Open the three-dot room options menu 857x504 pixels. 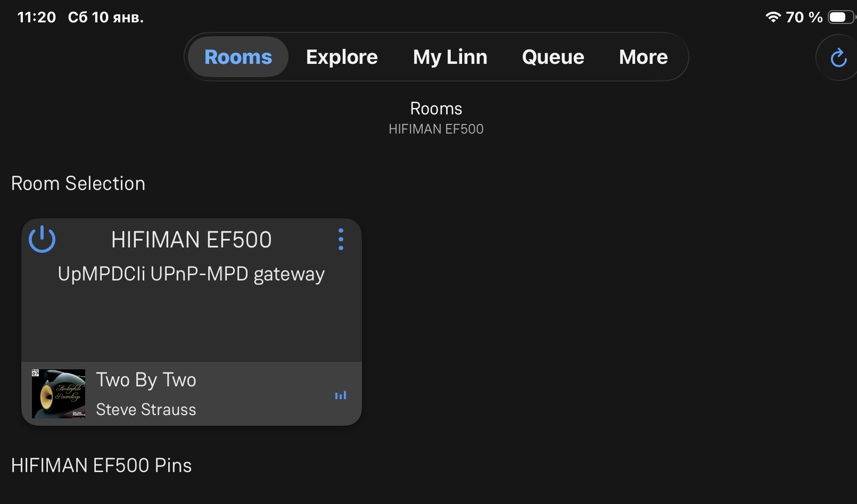click(x=341, y=239)
